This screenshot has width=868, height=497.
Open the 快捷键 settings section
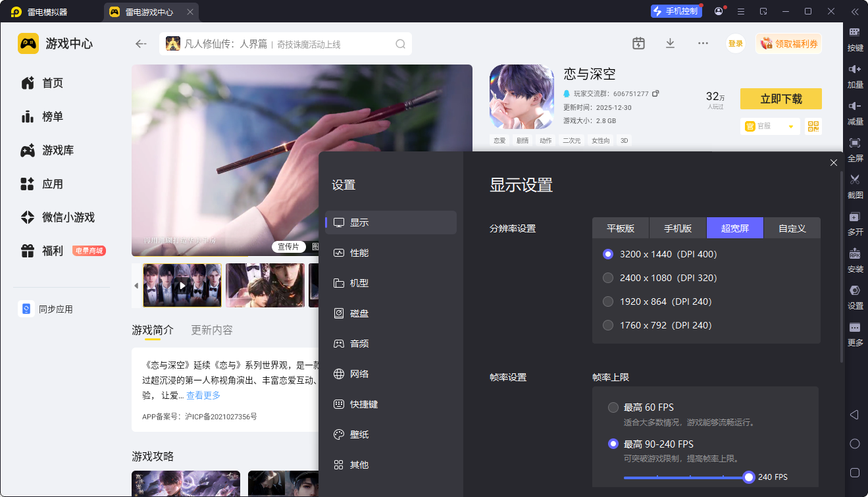(x=391, y=404)
